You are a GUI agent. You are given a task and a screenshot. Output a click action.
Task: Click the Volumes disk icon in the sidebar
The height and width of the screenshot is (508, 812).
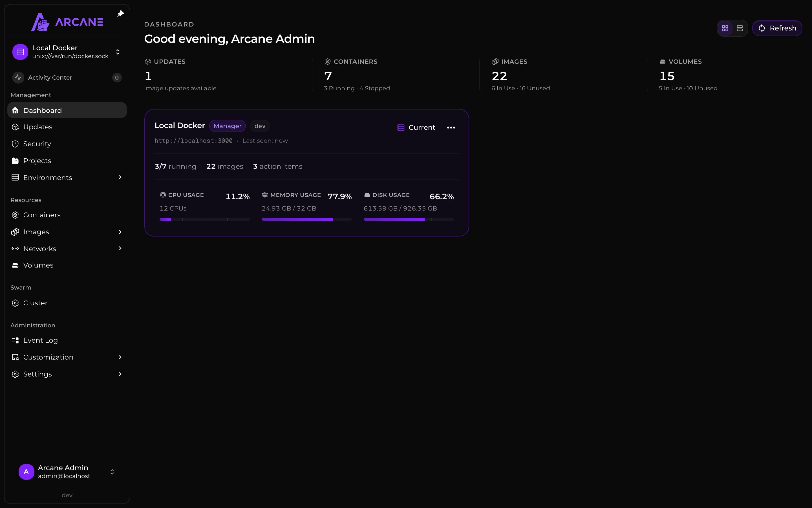[x=15, y=265]
